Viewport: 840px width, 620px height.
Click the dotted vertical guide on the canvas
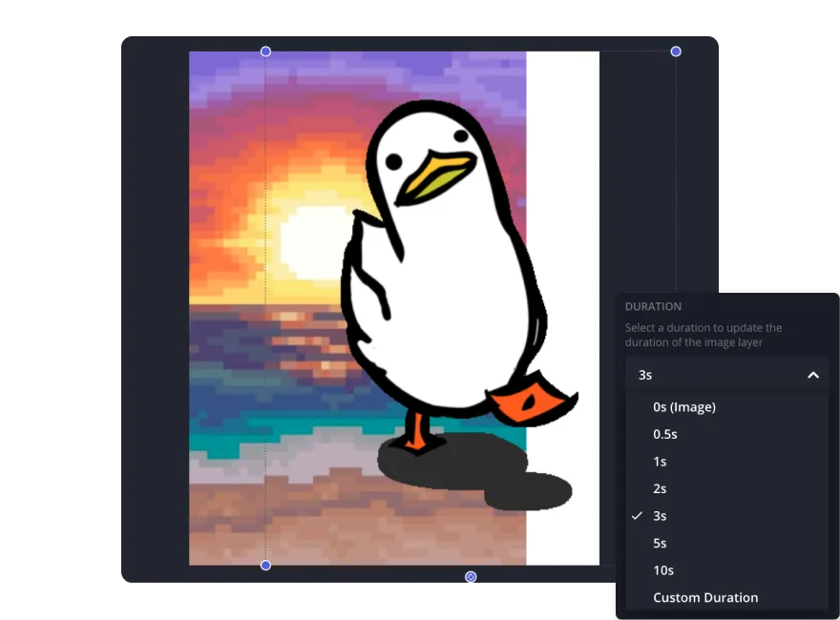[265, 286]
